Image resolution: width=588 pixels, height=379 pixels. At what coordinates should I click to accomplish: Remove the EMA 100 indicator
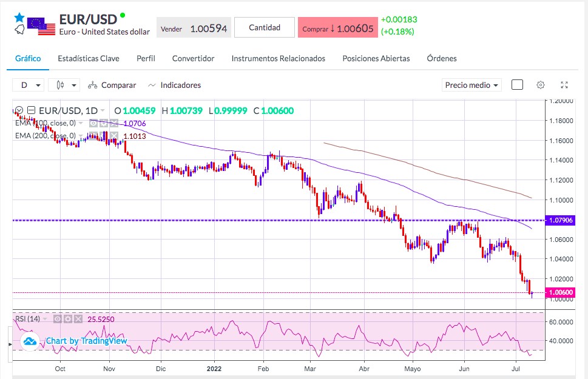pyautogui.click(x=114, y=123)
